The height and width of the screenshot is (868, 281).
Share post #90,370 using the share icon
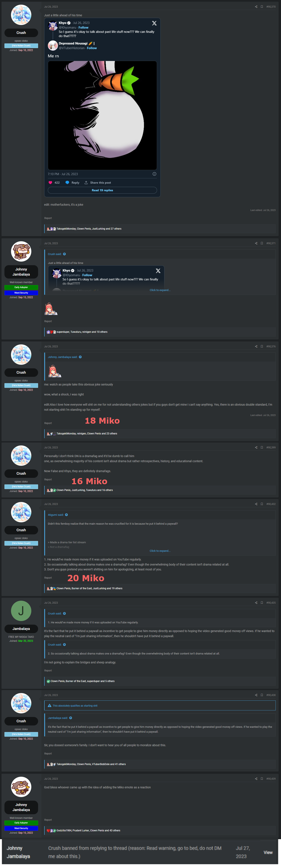click(256, 7)
